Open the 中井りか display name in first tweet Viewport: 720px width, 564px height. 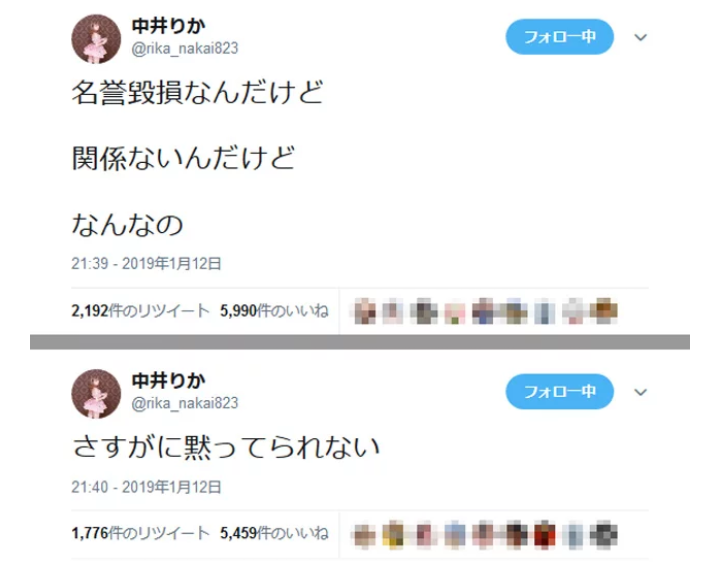point(169,26)
